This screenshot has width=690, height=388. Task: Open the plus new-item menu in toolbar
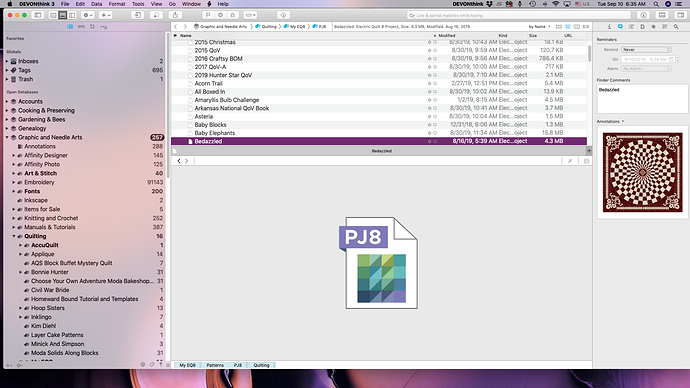click(106, 15)
